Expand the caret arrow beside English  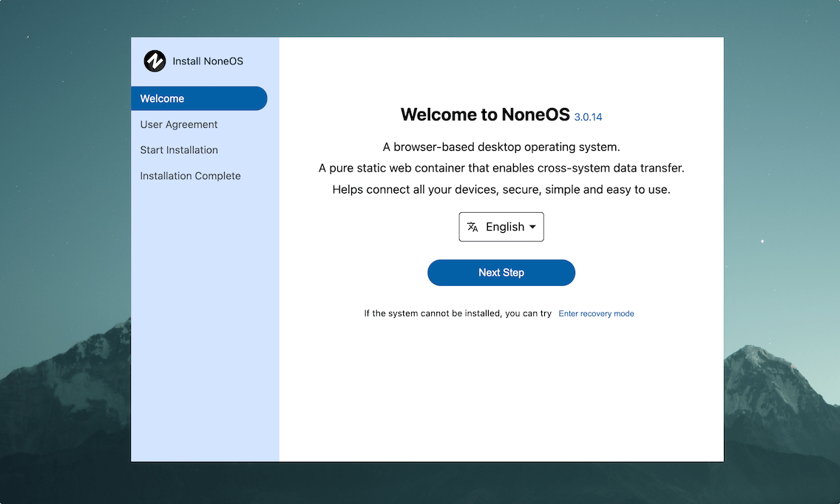(x=532, y=227)
